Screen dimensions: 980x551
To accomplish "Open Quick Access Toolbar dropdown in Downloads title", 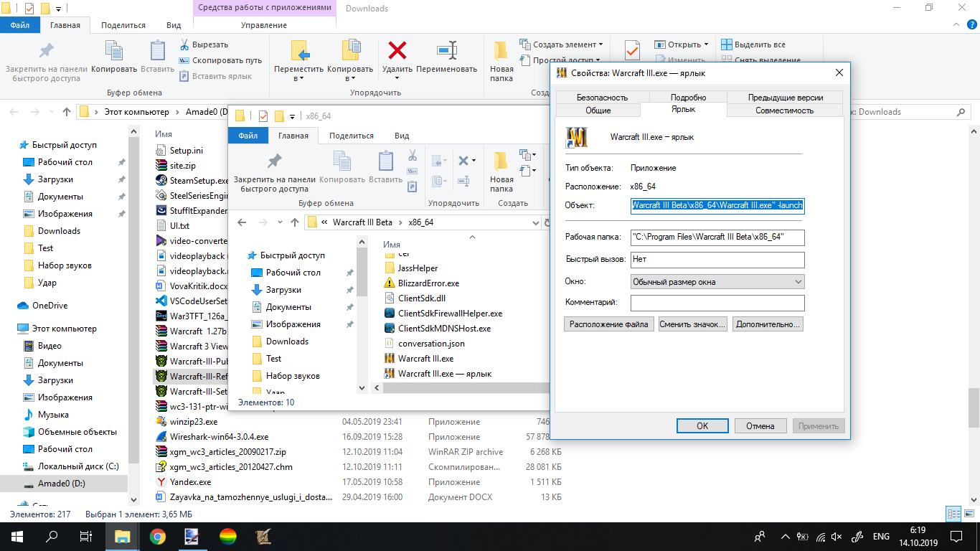I will [x=58, y=9].
